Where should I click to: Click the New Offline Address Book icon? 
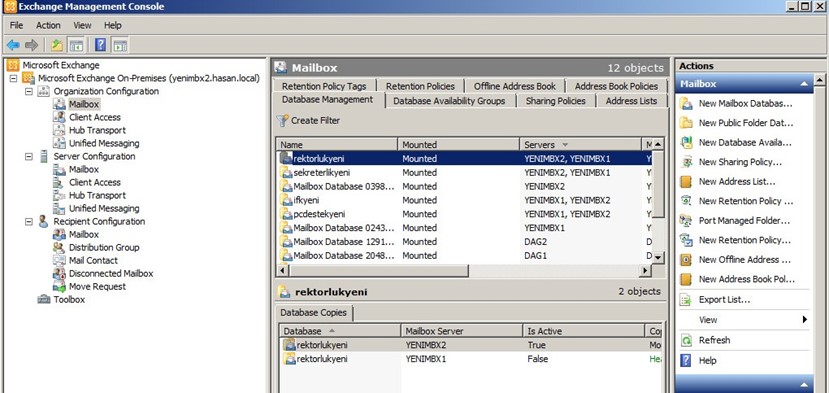pos(686,260)
